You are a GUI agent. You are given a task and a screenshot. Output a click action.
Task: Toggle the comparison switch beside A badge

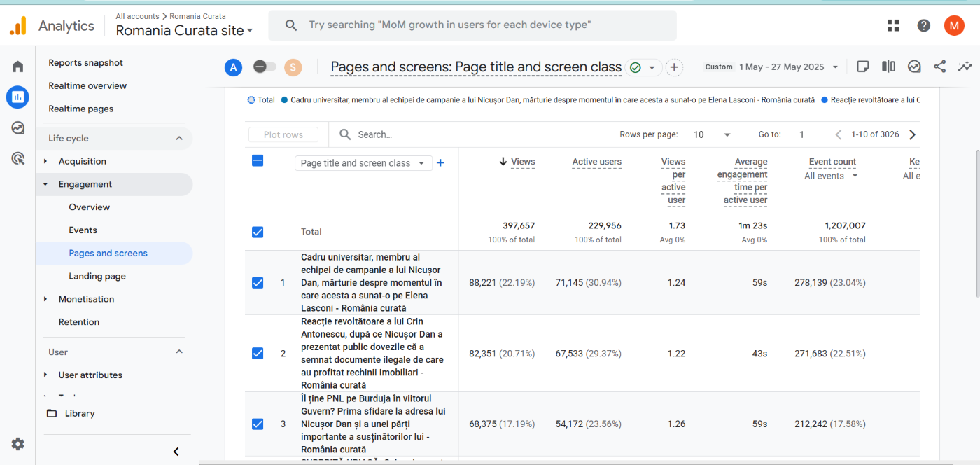265,67
